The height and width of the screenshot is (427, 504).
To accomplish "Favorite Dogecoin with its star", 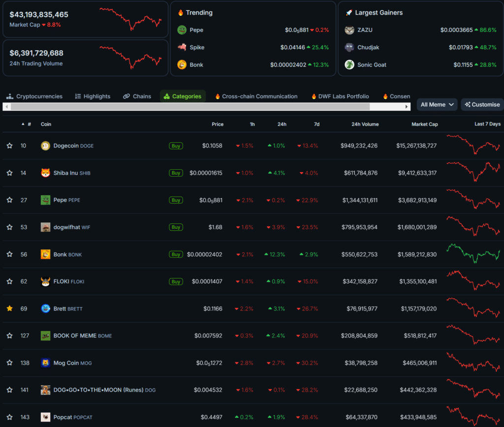I will coord(10,146).
